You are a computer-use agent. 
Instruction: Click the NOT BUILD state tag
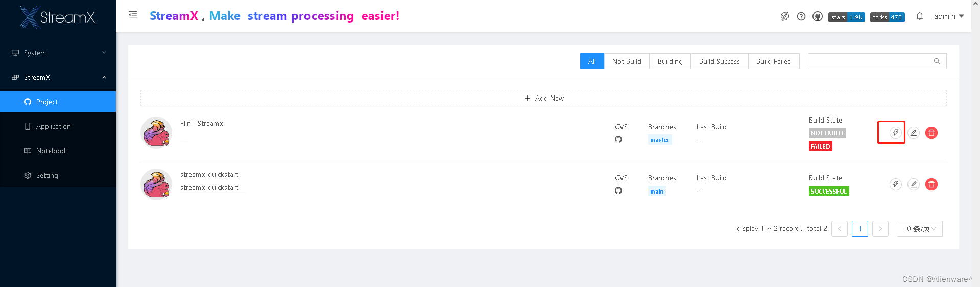coord(827,133)
